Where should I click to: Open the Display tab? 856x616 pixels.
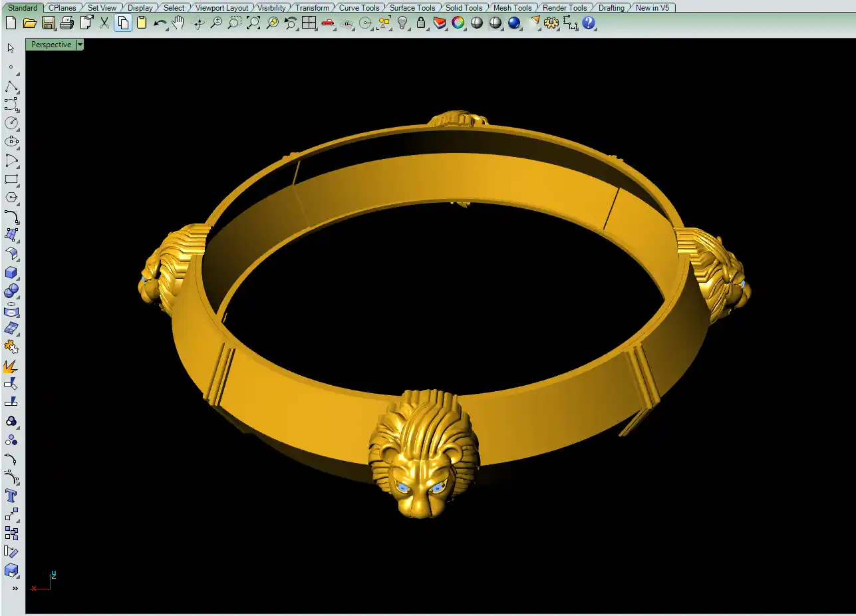(x=140, y=7)
